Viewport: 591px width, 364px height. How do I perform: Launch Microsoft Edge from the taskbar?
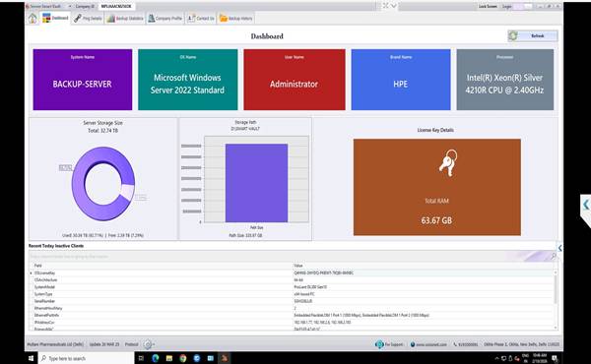[156, 358]
